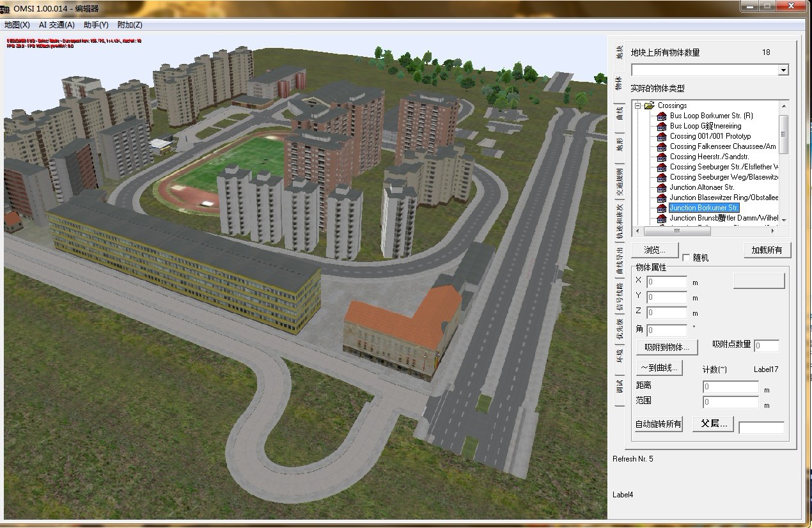Click the X coordinate input field

pyautogui.click(x=667, y=282)
